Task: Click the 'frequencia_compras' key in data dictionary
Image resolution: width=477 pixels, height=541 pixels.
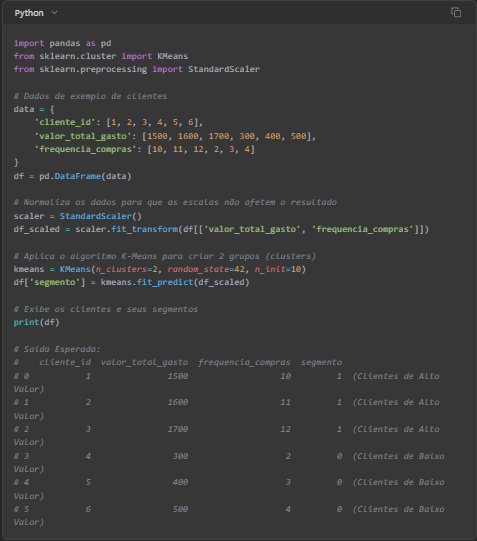Action: click(x=85, y=149)
